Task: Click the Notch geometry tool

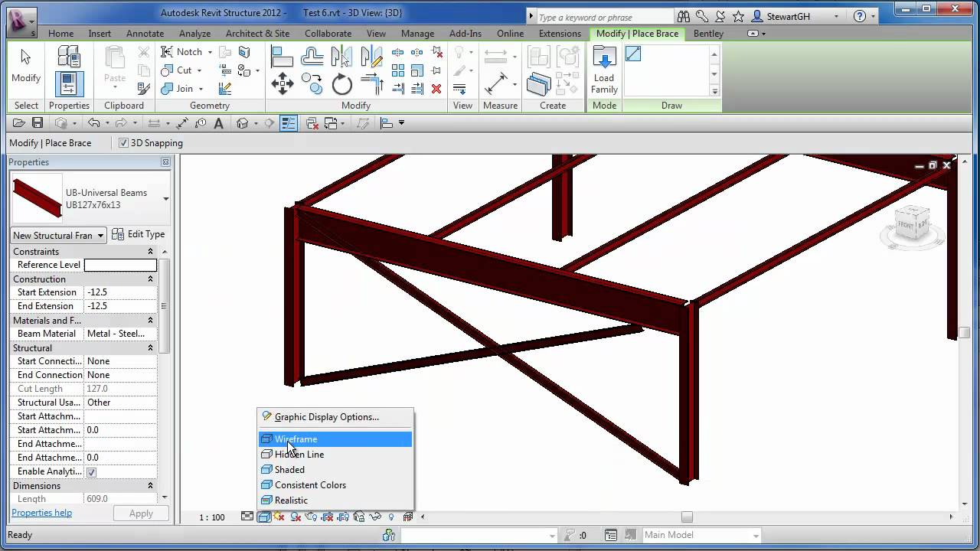Action: pos(183,52)
